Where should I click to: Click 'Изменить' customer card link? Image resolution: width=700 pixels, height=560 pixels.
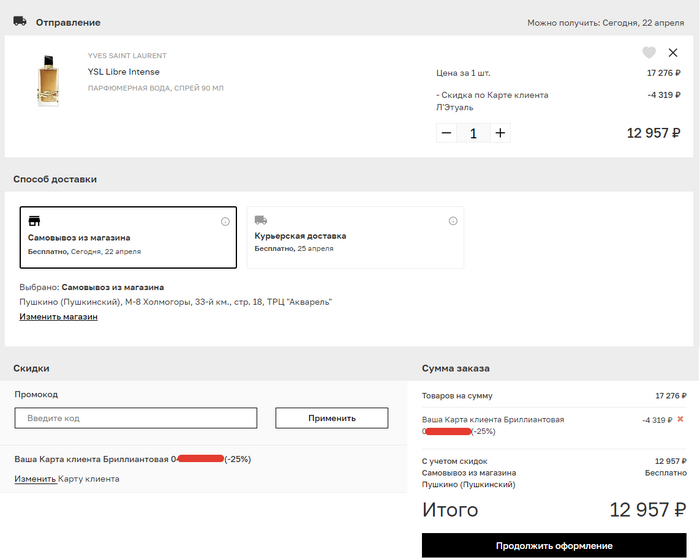click(x=35, y=479)
